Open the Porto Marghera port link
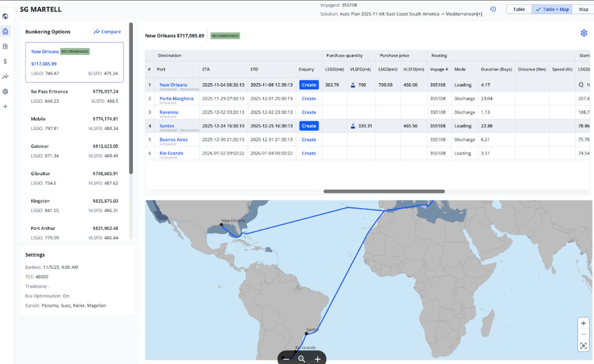This screenshot has width=594, height=364. 176,99
